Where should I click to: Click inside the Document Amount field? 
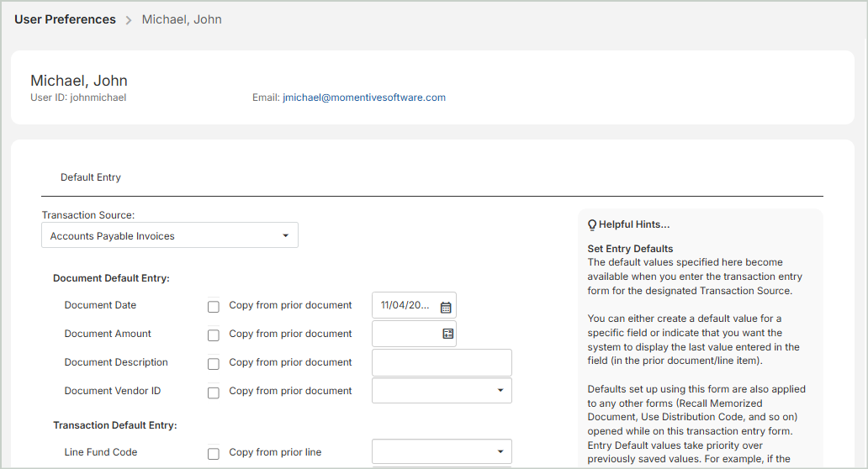(405, 335)
